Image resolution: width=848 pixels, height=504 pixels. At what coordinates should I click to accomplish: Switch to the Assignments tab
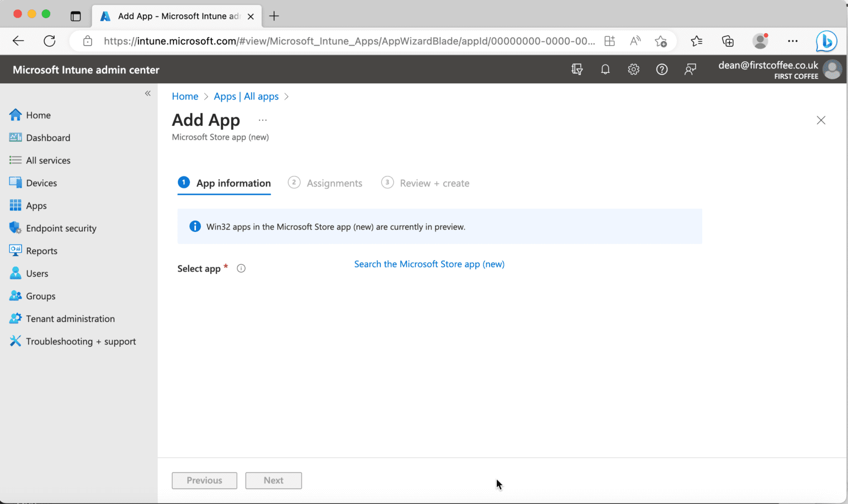pyautogui.click(x=334, y=183)
